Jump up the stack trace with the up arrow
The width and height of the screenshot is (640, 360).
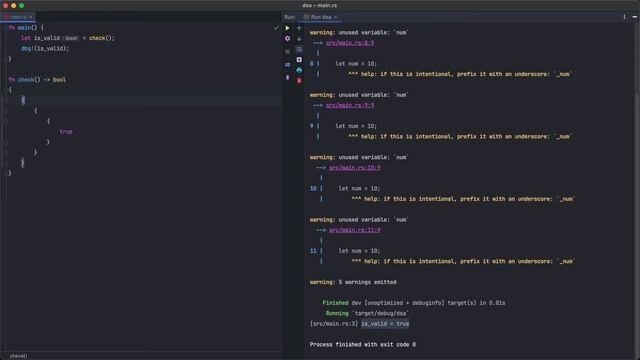299,28
